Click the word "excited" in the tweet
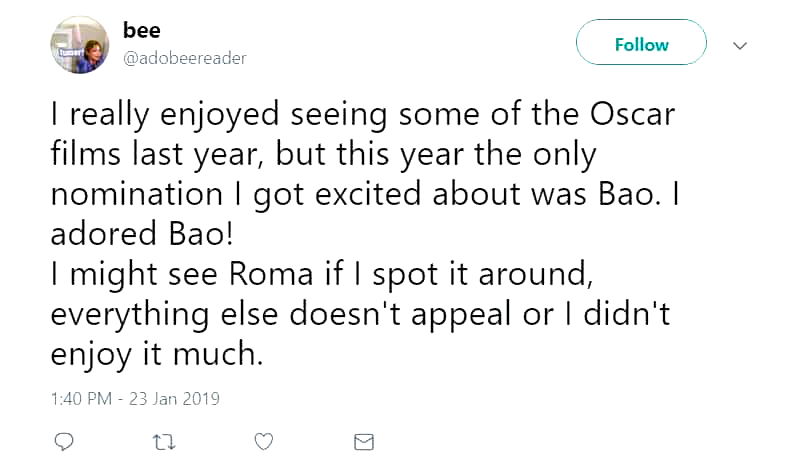The width and height of the screenshot is (800, 459). coord(374,194)
